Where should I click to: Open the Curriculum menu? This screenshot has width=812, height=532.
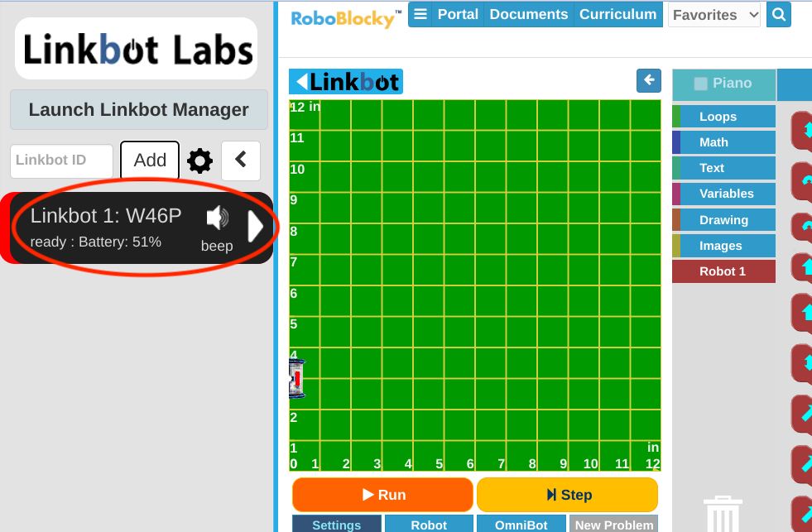click(x=617, y=15)
